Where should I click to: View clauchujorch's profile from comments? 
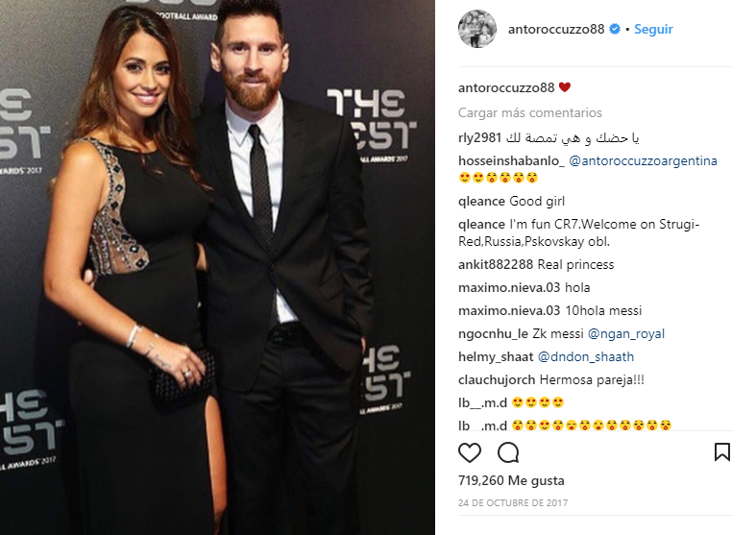(x=497, y=379)
